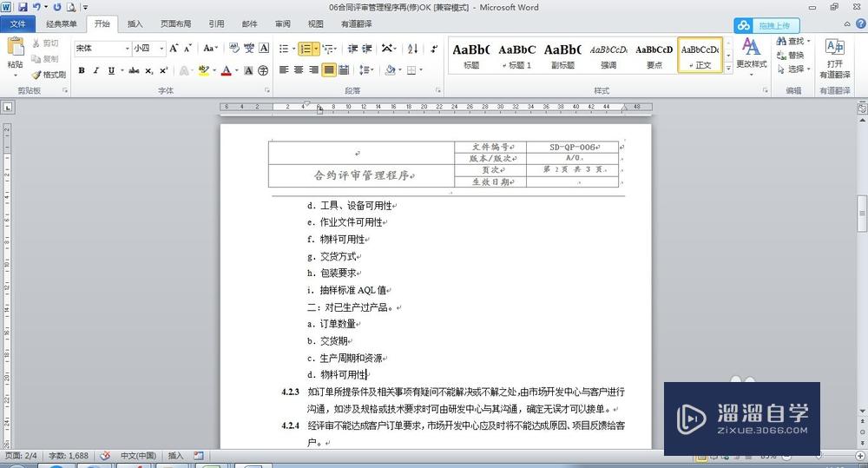868x468 pixels.
Task: Click the Enclosed Character (字) icon
Action: (264, 70)
